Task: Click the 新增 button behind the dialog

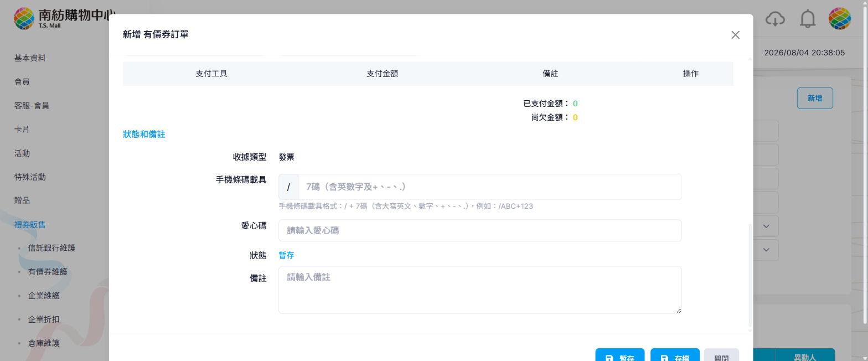Action: [x=815, y=98]
